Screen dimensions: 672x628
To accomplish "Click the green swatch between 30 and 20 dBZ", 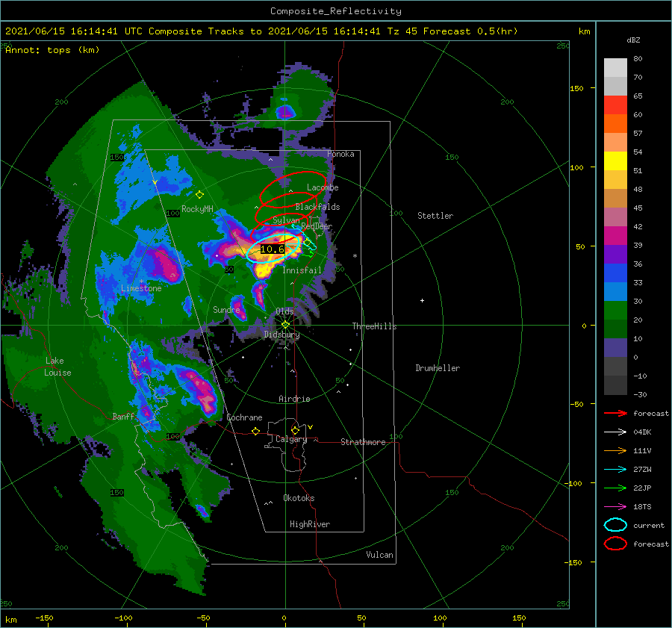I will point(615,311).
